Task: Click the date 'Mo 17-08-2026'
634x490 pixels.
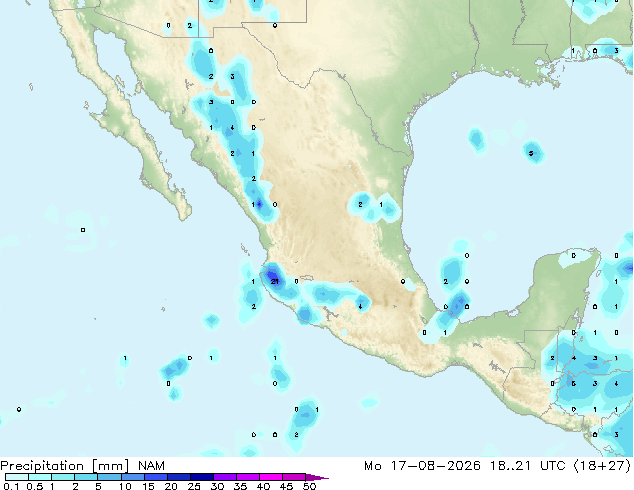Action: [422, 466]
